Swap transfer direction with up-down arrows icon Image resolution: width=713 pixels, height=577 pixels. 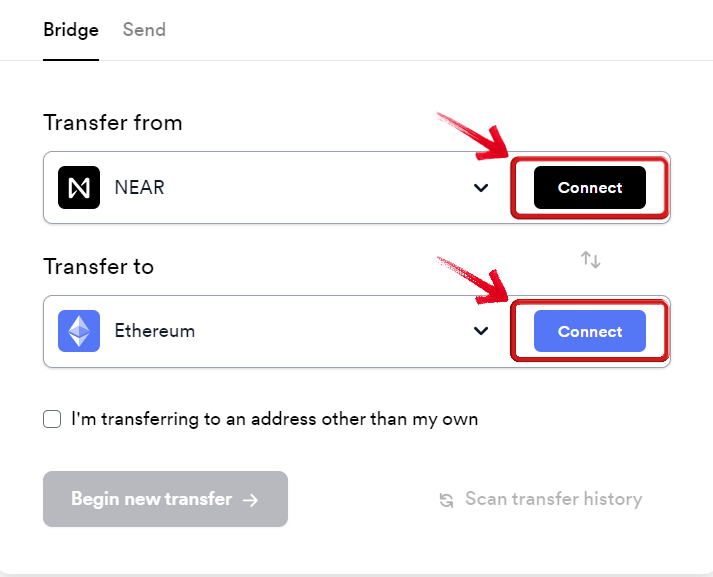pyautogui.click(x=591, y=260)
